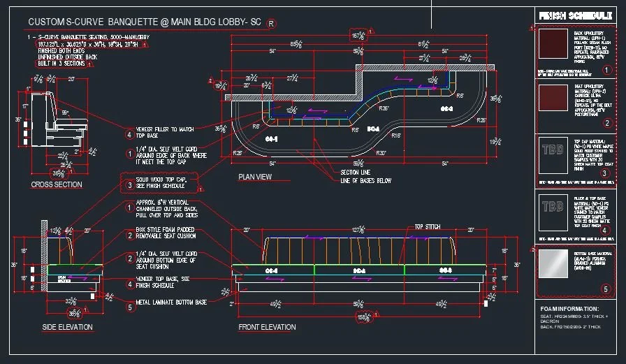The height and width of the screenshot is (364, 626).
Task: Click the 'R16' radius label in plan view
Action: click(396, 136)
